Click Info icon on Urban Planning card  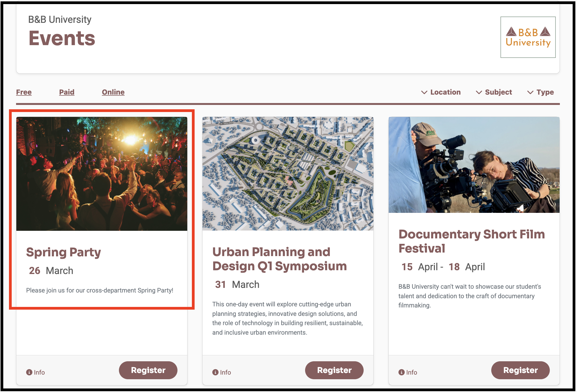215,372
